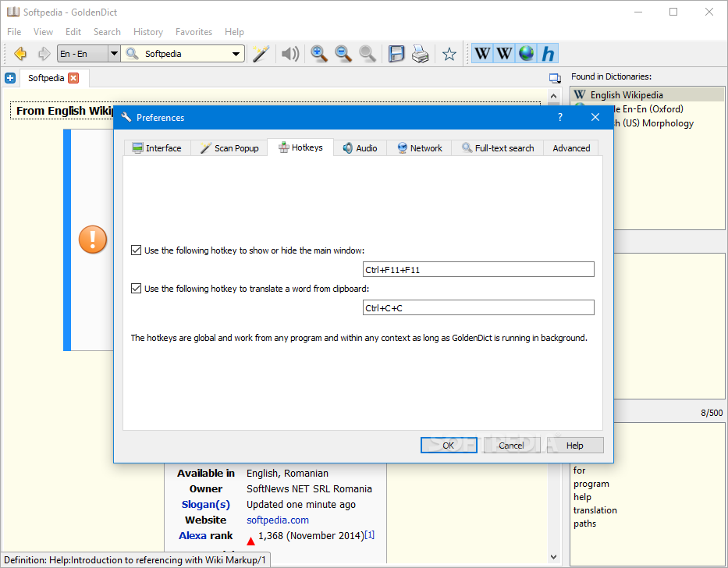This screenshot has width=728, height=568.
Task: Go forward with the grey arrow
Action: click(44, 54)
